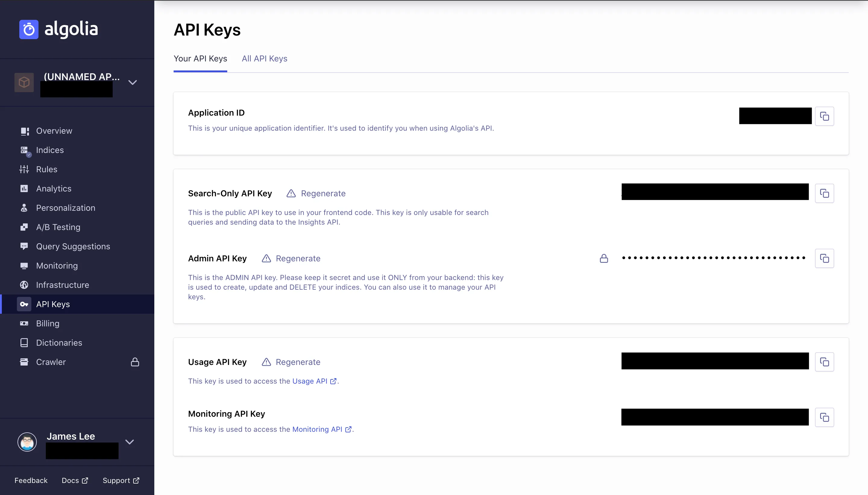
Task: Click the Monitoring API Key label
Action: (x=227, y=414)
